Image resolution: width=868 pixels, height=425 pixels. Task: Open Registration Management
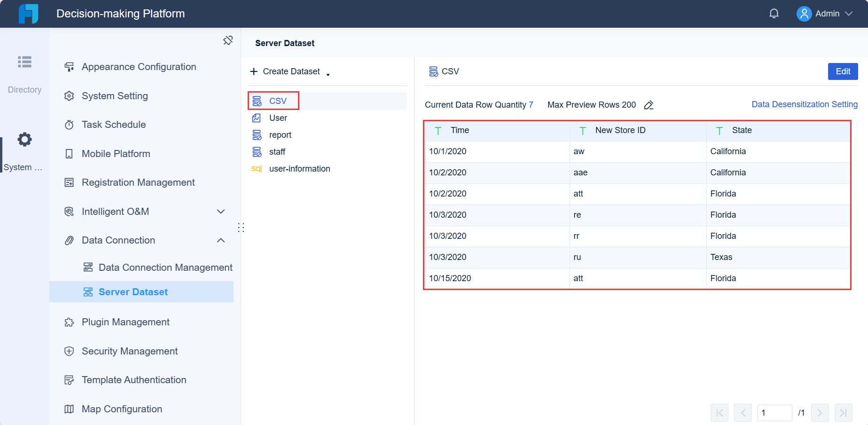tap(138, 182)
